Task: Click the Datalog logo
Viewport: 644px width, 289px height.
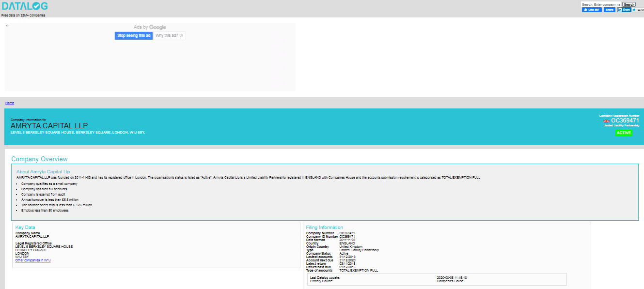Action: point(25,6)
